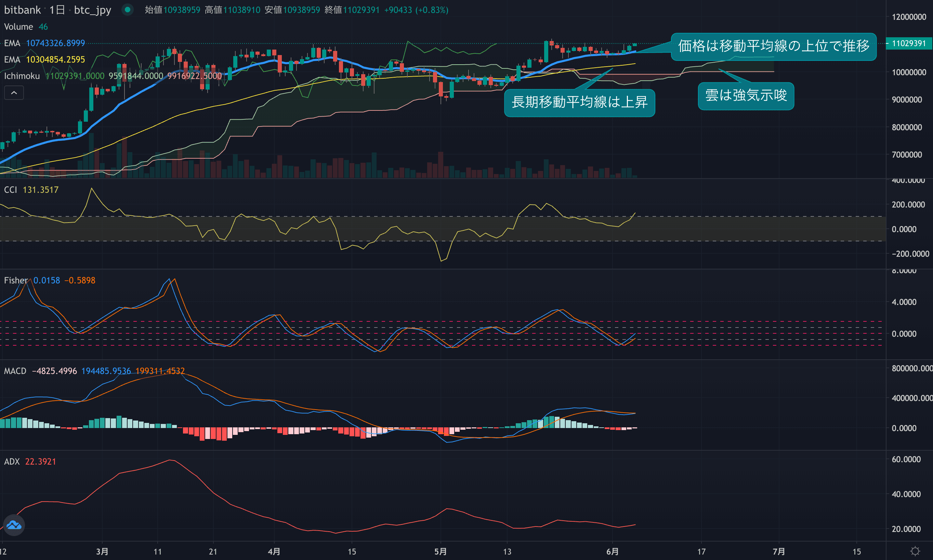
Task: Click the TradingView cloud logo icon
Action: [14, 525]
